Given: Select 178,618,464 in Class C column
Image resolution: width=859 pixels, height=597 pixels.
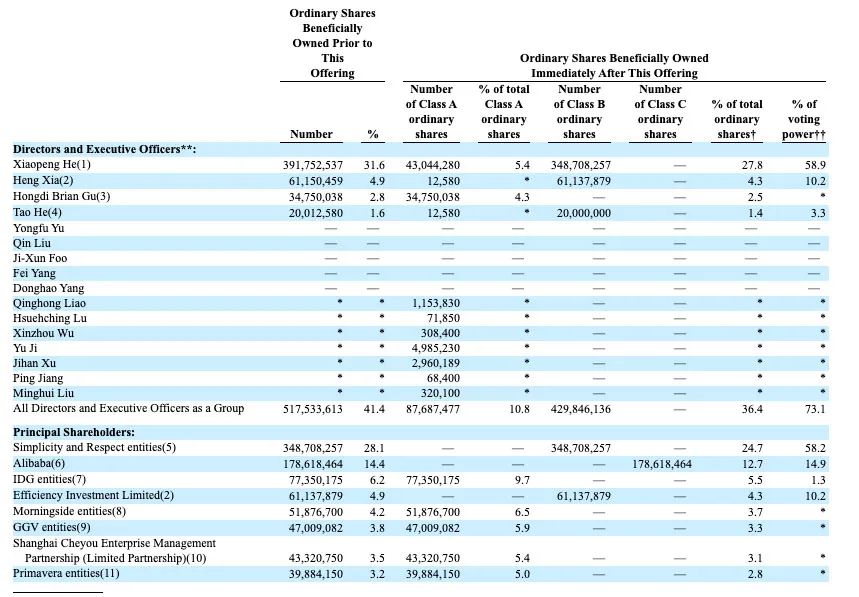Looking at the screenshot, I should point(662,464).
